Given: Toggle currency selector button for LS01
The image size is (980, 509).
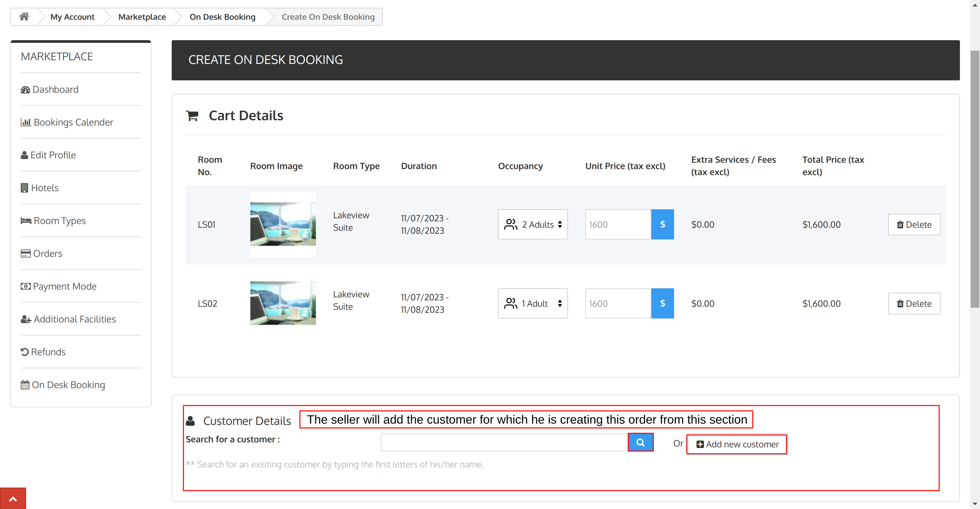Looking at the screenshot, I should pyautogui.click(x=662, y=224).
